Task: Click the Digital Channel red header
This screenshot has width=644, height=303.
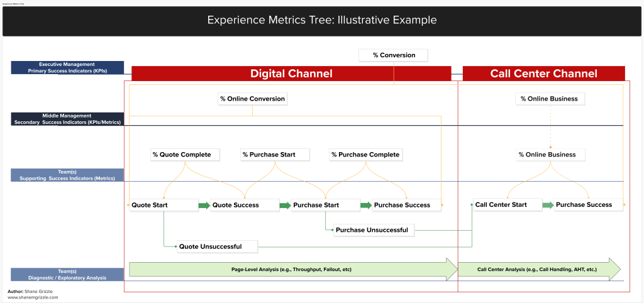Action: coord(291,74)
